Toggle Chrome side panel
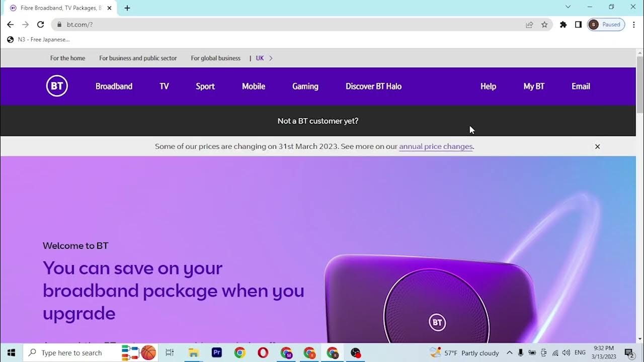 578,24
